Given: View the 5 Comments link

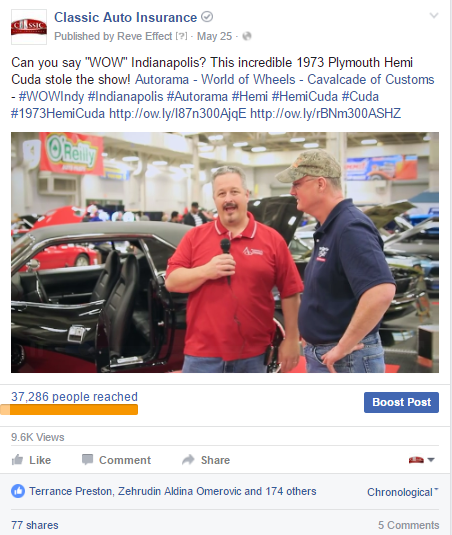Looking at the screenshot, I should pyautogui.click(x=408, y=525).
